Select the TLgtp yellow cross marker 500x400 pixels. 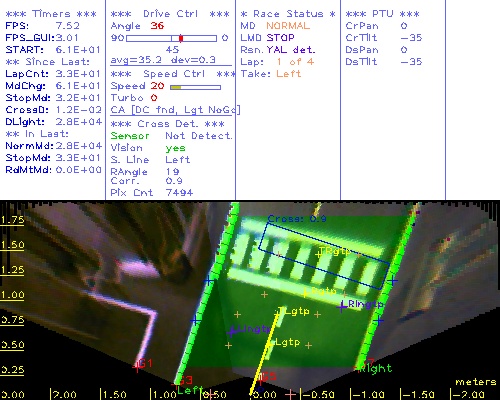tap(278, 313)
